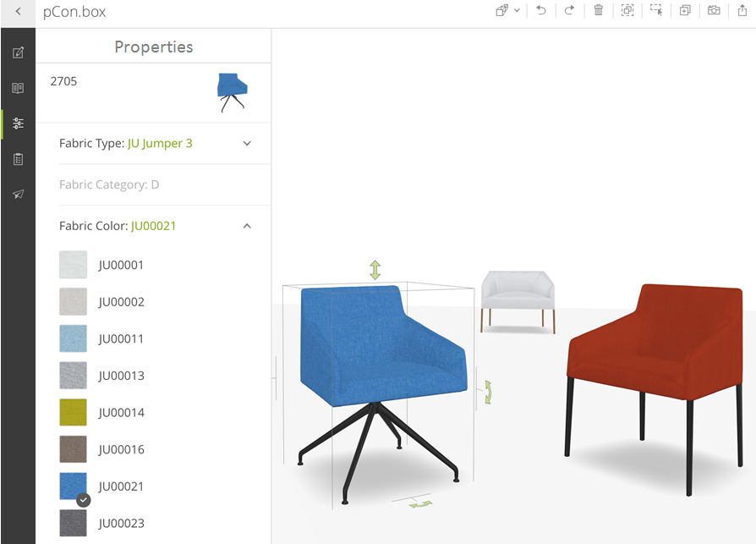Image resolution: width=756 pixels, height=544 pixels.
Task: Click the zoom-to-fit frame icon
Action: pyautogui.click(x=627, y=10)
